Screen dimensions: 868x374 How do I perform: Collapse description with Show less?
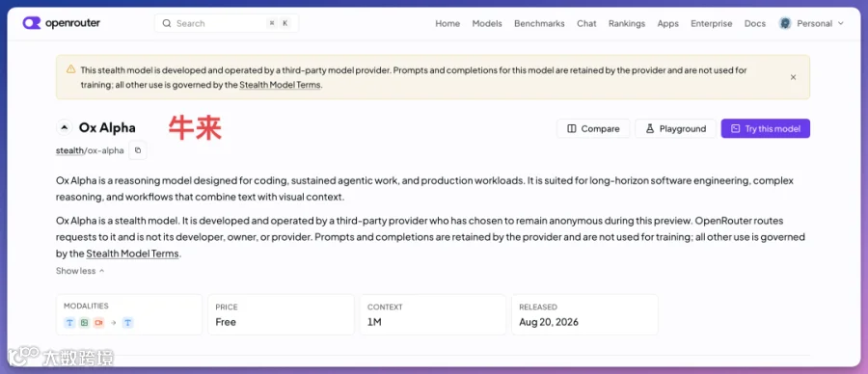80,271
